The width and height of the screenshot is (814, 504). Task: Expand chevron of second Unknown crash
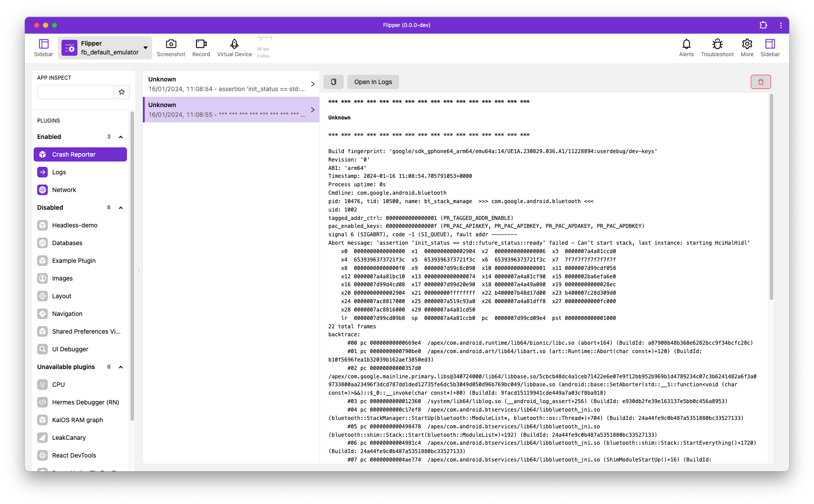[313, 110]
